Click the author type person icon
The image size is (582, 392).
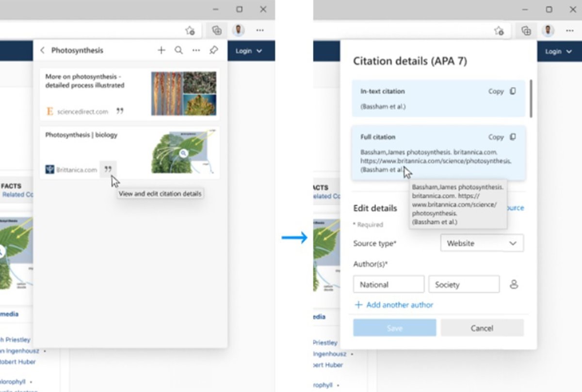pos(514,284)
